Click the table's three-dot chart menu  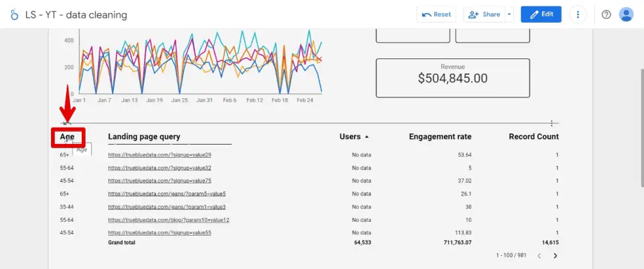point(552,123)
